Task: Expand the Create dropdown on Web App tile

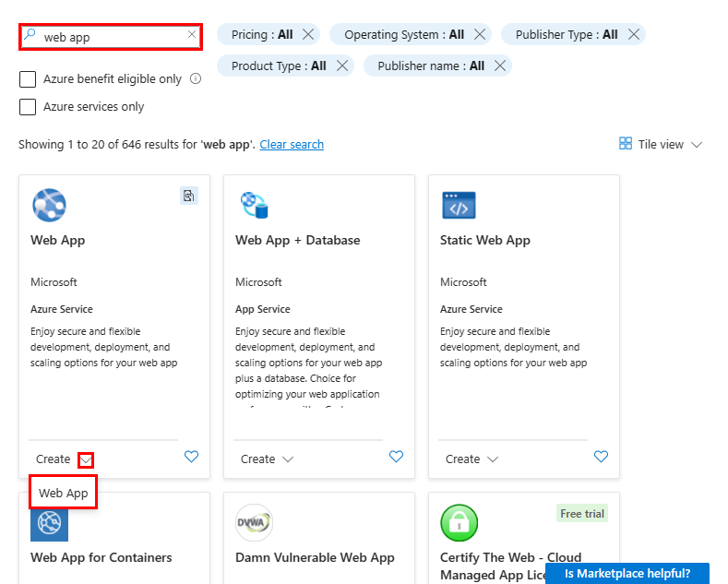Action: (86, 459)
